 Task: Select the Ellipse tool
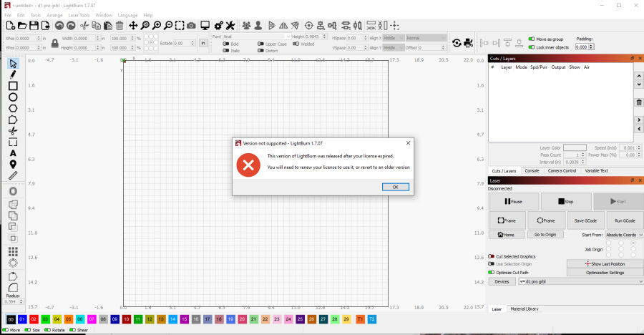click(x=13, y=97)
